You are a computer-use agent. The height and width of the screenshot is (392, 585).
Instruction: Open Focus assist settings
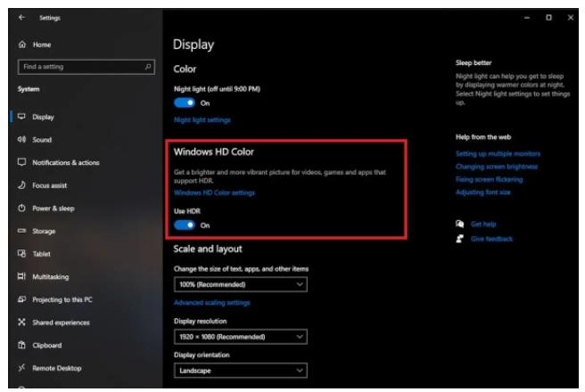pos(49,185)
